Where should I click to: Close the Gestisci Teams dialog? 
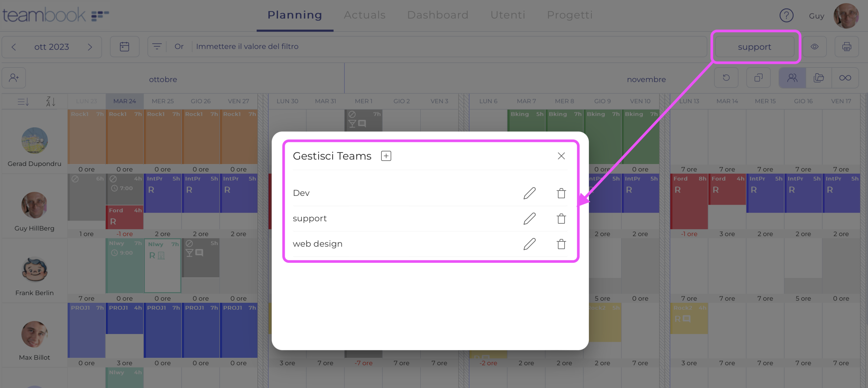click(x=561, y=156)
